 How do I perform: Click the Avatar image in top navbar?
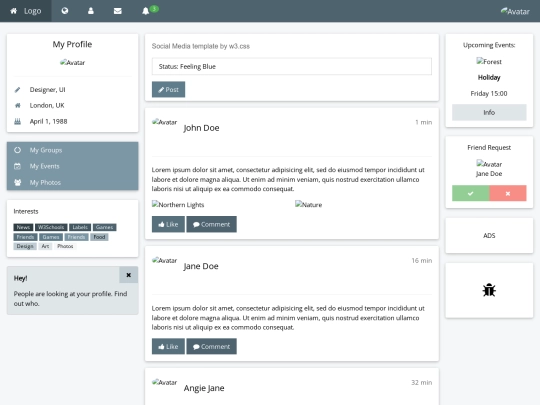[515, 11]
